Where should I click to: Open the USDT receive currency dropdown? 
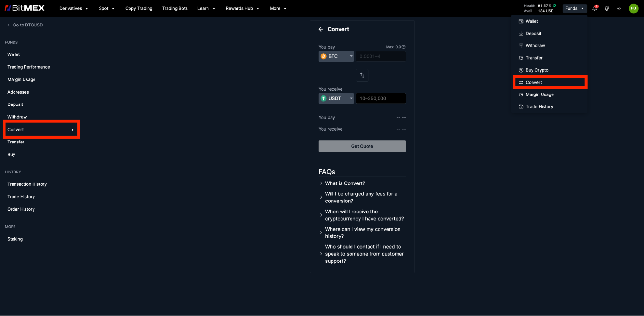336,98
